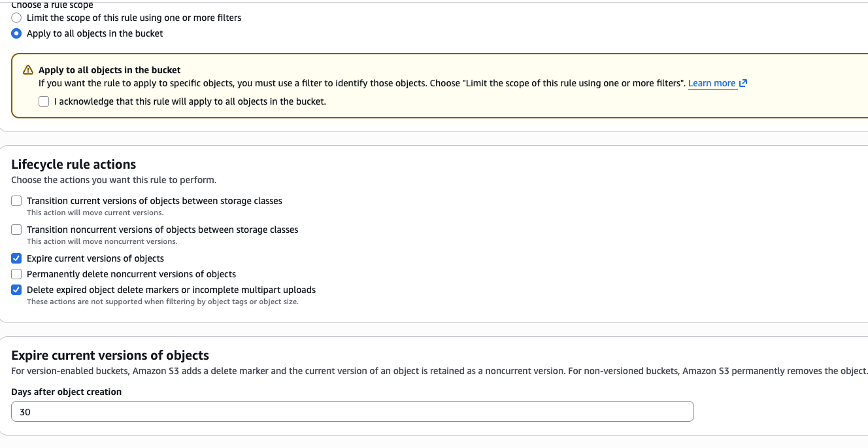Click 'This action will move current versions' hint
Image resolution: width=868 pixels, height=448 pixels.
tap(95, 213)
